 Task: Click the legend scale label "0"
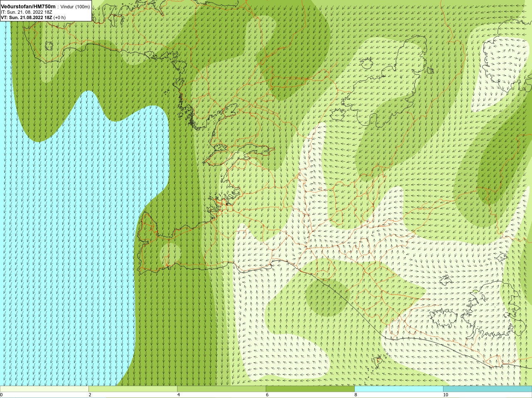tap(1, 395)
